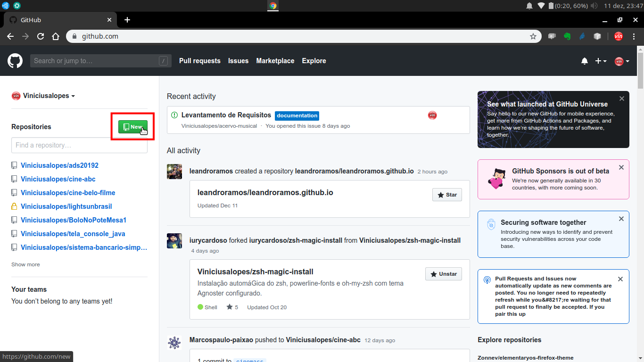Open private repository Viniciusalopes/lightsunbrasil

tap(66, 206)
